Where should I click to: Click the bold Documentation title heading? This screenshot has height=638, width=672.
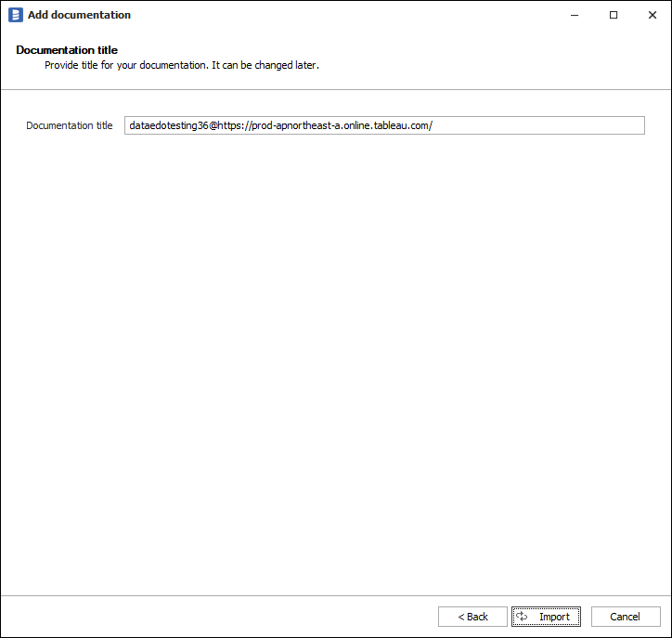point(67,50)
